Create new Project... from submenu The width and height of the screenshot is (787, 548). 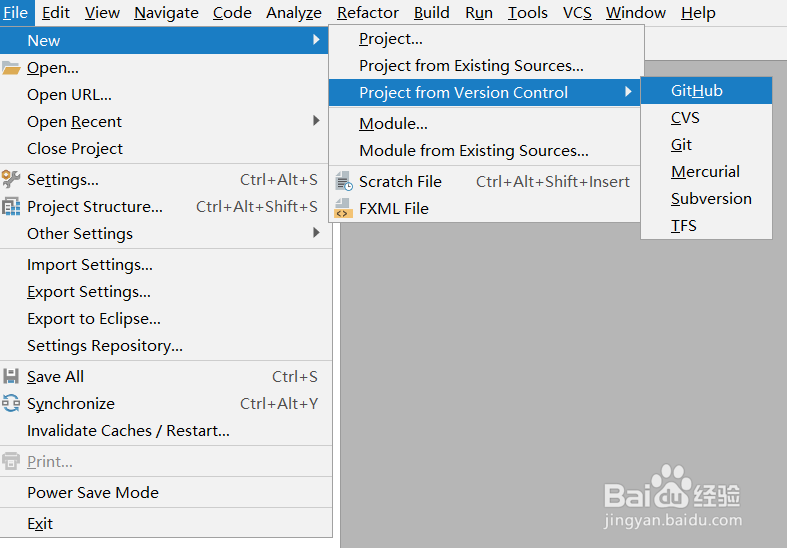[486, 39]
